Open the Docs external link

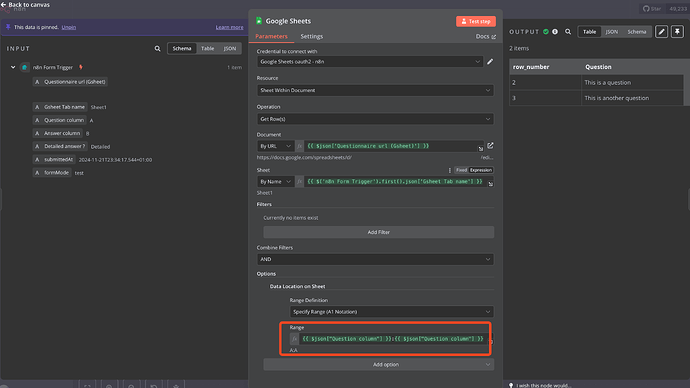pyautogui.click(x=485, y=37)
